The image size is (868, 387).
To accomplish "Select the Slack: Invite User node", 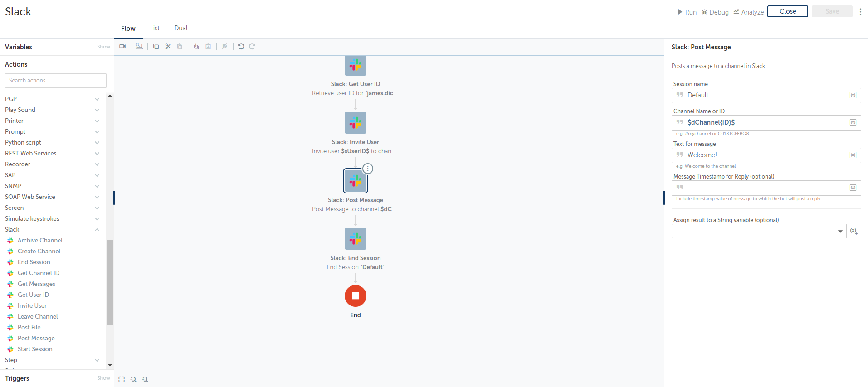I will tap(356, 123).
